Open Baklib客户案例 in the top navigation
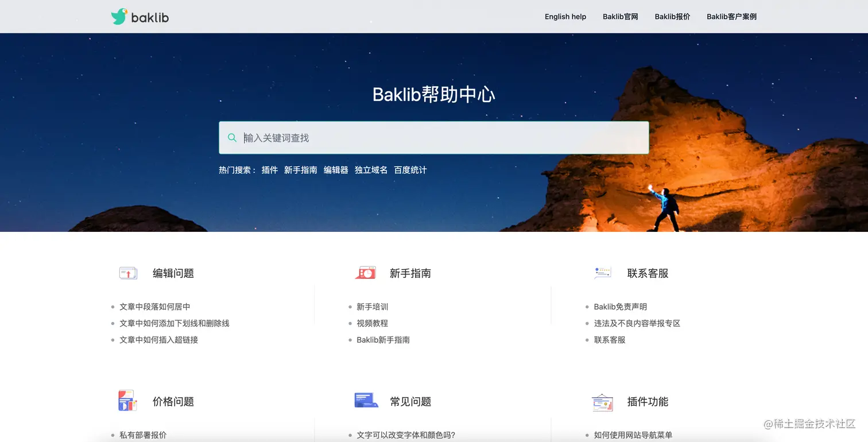The width and height of the screenshot is (868, 442). pyautogui.click(x=731, y=17)
